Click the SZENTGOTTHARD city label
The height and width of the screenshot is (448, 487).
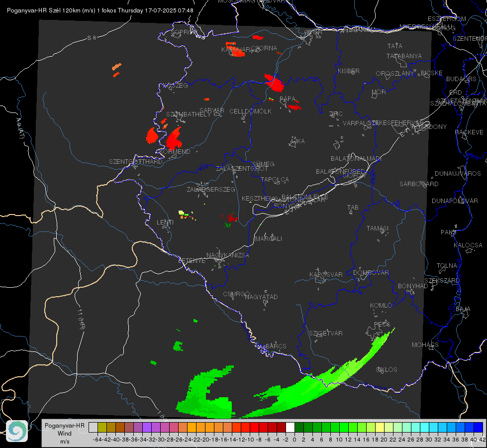tap(136, 162)
